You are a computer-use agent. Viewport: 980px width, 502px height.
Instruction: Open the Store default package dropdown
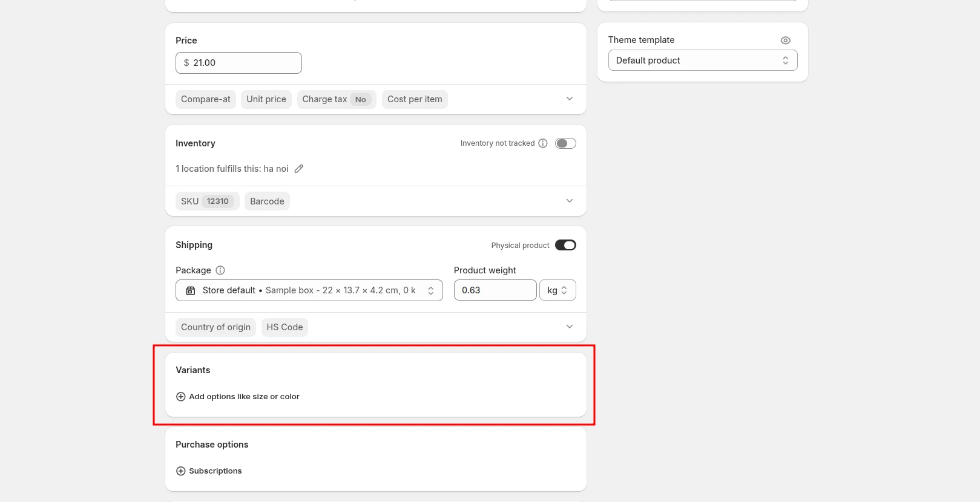[x=309, y=290]
